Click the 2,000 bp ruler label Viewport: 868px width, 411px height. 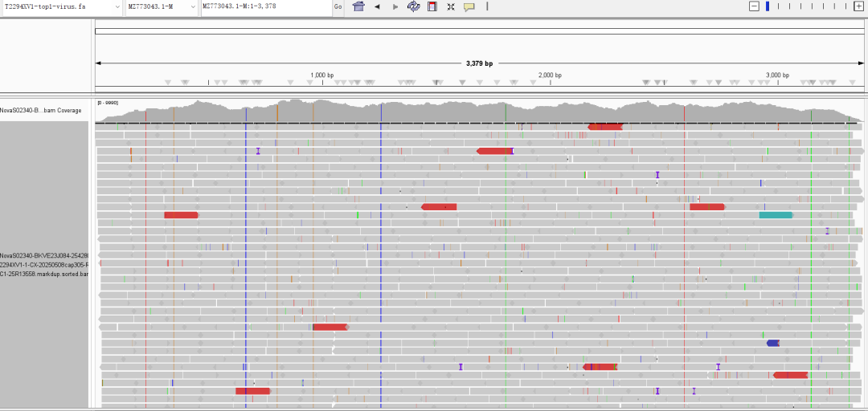pyautogui.click(x=550, y=75)
